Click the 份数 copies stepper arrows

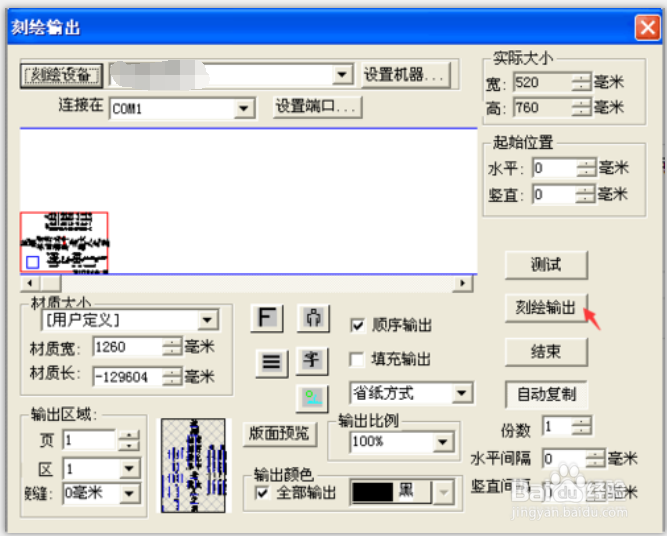point(581,426)
